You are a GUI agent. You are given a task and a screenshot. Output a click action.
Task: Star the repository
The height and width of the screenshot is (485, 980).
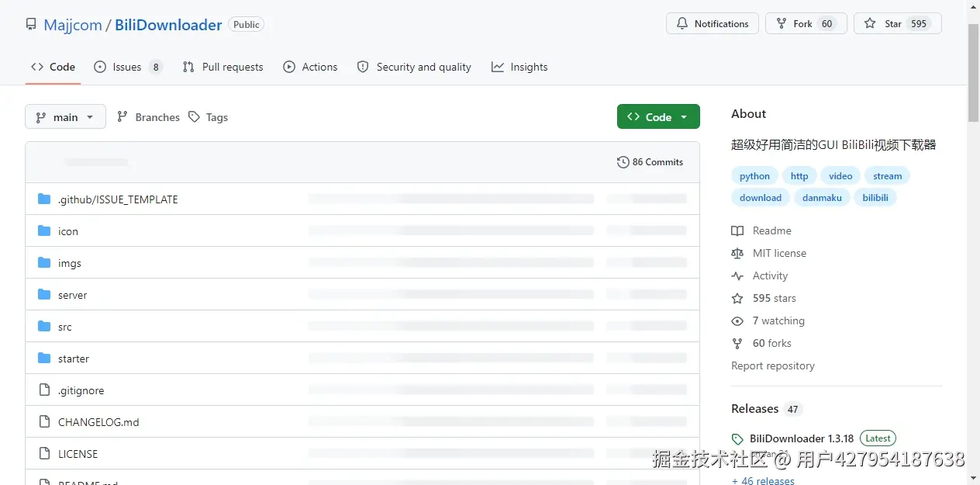coord(897,23)
